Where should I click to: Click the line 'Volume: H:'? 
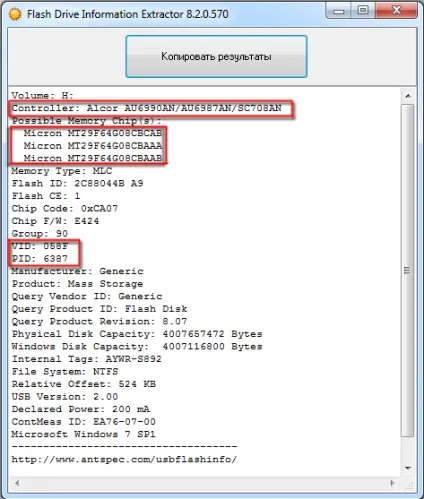click(x=42, y=95)
